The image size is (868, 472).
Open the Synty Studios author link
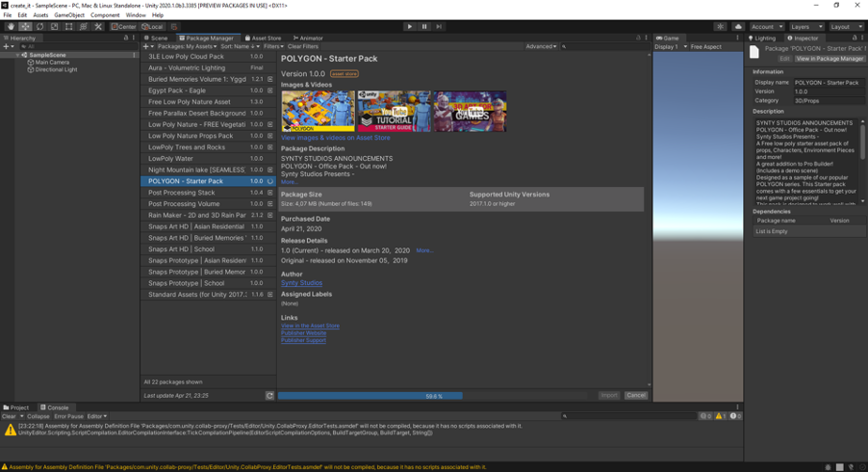[302, 283]
